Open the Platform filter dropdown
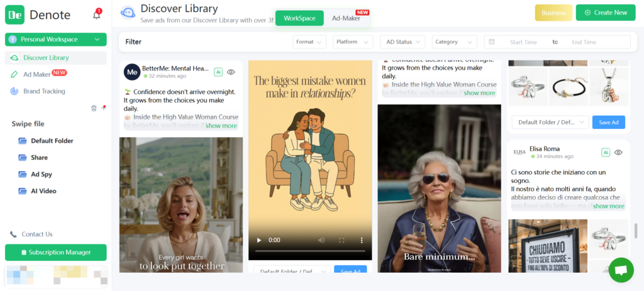The width and height of the screenshot is (644, 291). pyautogui.click(x=353, y=42)
